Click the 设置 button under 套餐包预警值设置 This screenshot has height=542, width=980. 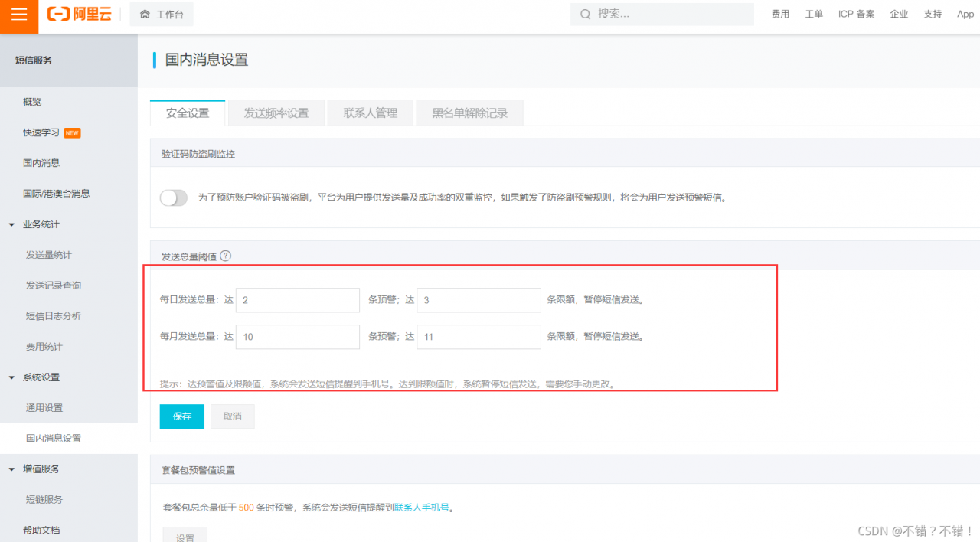pyautogui.click(x=185, y=534)
